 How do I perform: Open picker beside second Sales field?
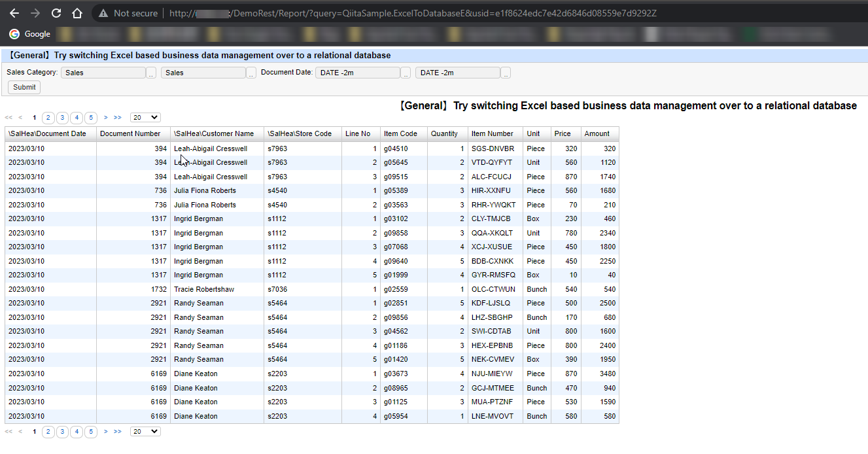[x=251, y=73]
